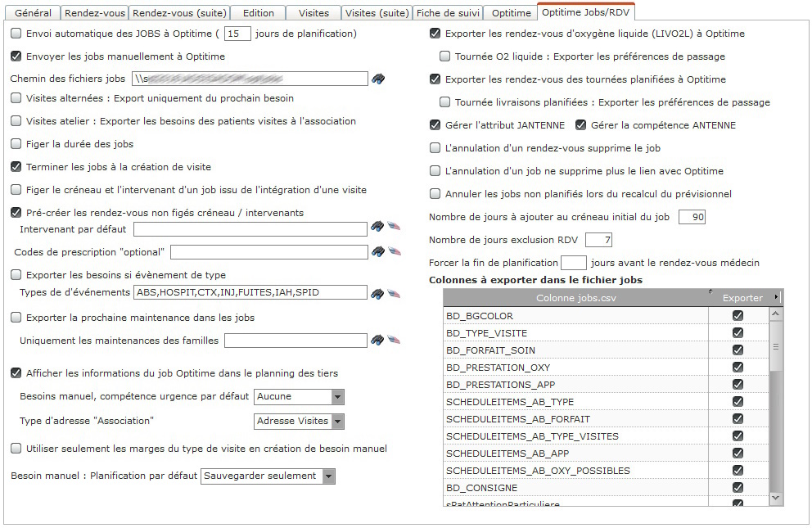
Task: Tick Figer le créneau et l'intervenant d'un job
Action: click(16, 190)
